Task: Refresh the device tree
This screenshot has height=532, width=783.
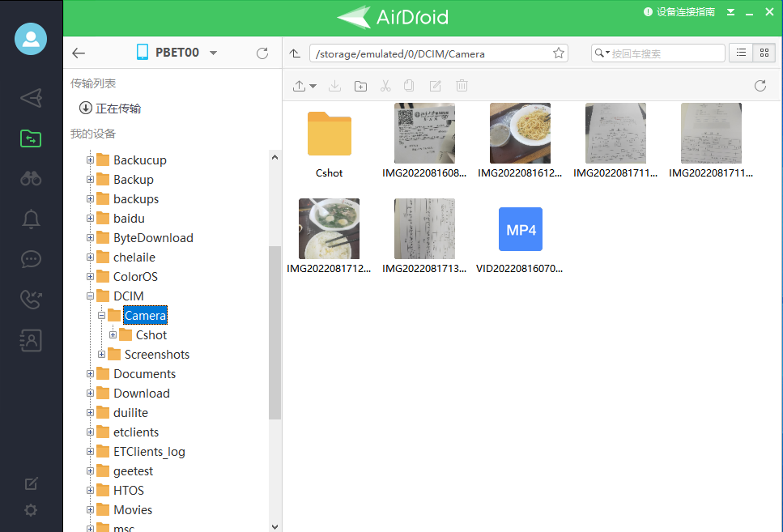Action: coord(262,53)
